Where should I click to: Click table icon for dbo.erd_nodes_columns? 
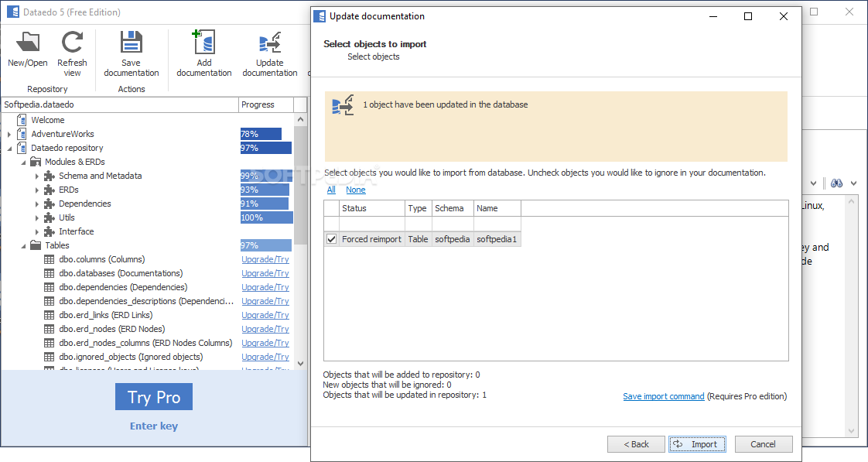[50, 343]
